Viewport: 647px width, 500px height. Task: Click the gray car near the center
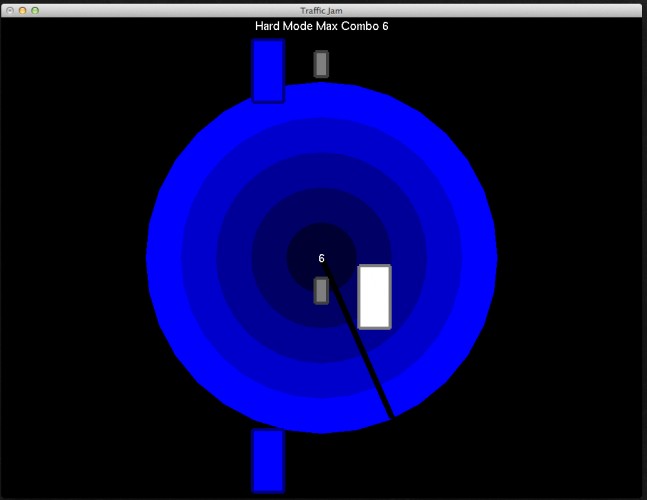321,291
